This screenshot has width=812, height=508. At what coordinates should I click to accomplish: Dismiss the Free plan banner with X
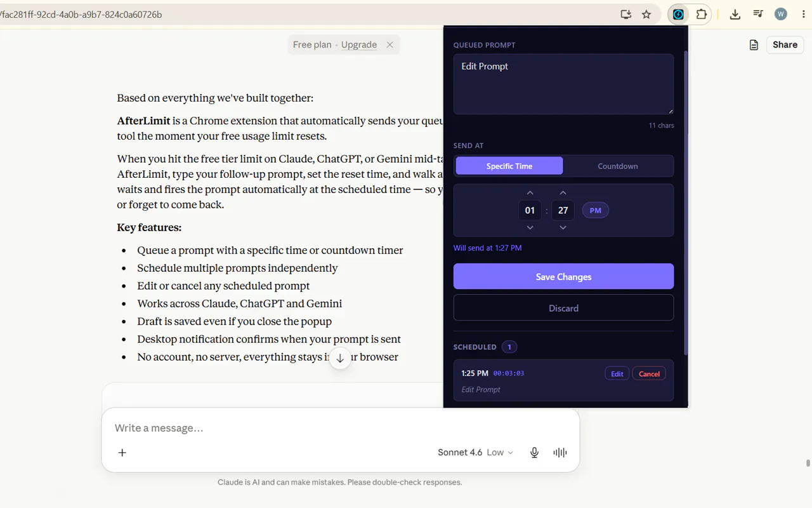(x=390, y=44)
